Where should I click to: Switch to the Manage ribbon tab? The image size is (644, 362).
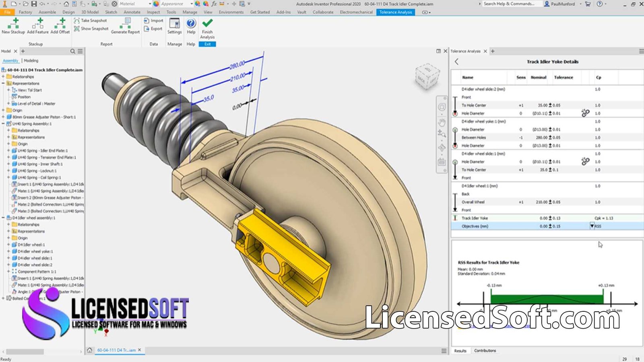(190, 12)
